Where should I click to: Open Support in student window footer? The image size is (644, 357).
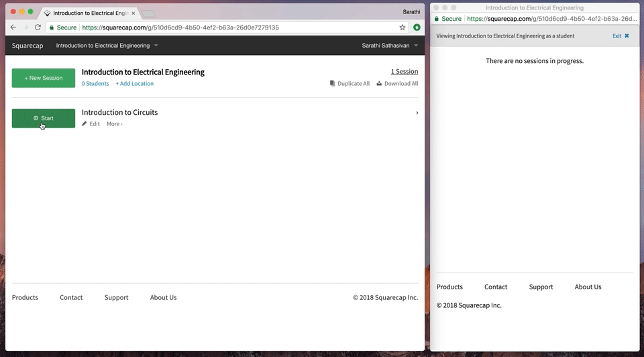click(541, 287)
